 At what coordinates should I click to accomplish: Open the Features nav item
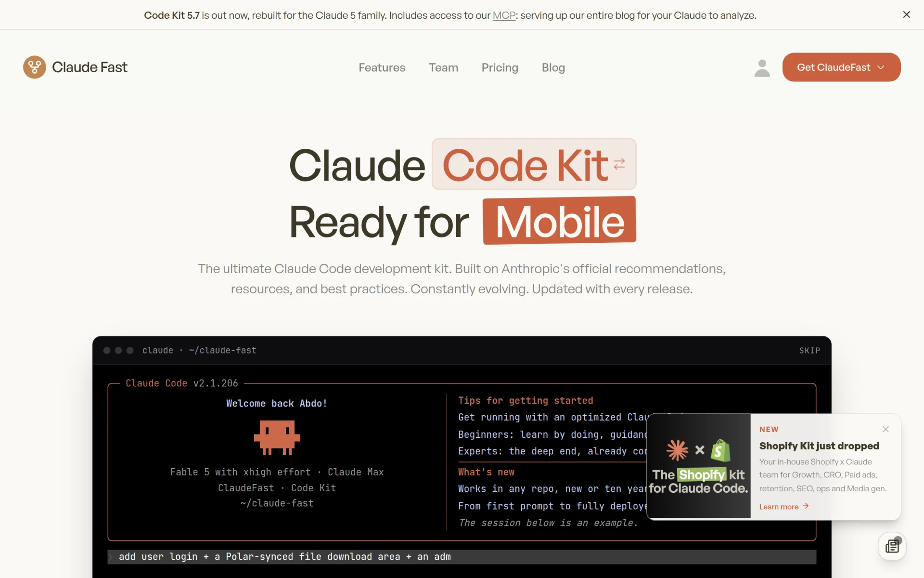coord(382,67)
